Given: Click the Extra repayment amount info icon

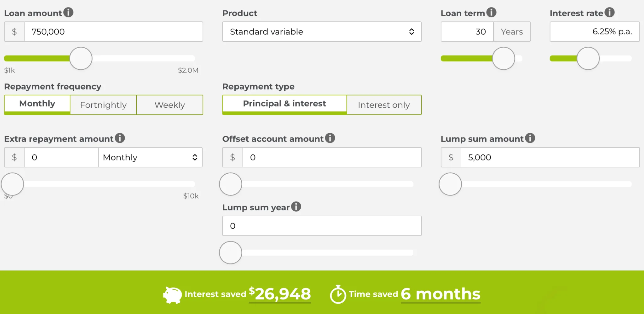Looking at the screenshot, I should click(120, 138).
